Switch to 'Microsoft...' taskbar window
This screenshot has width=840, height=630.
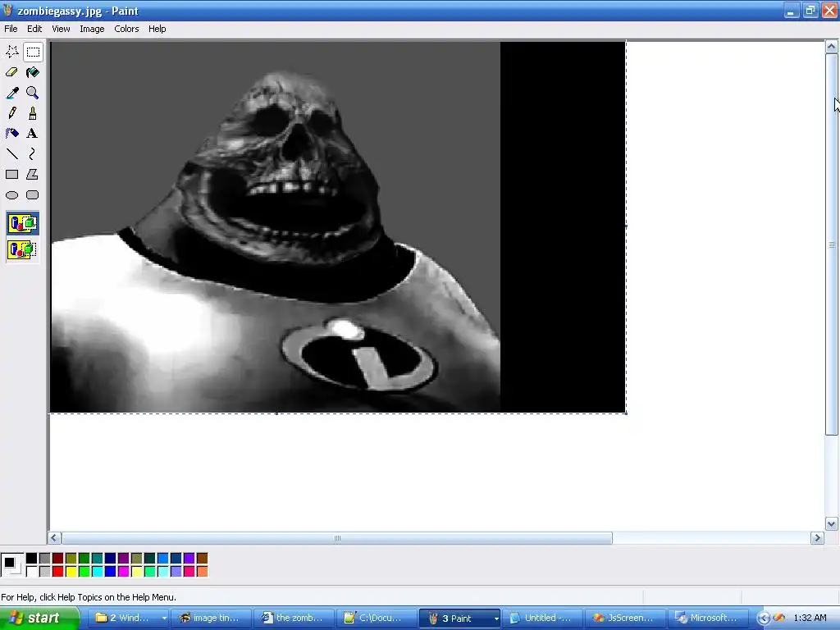point(707,618)
